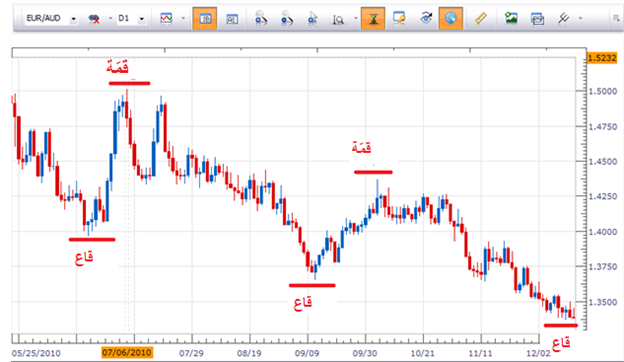Click the 09/09 date axis label

pyautogui.click(x=307, y=353)
